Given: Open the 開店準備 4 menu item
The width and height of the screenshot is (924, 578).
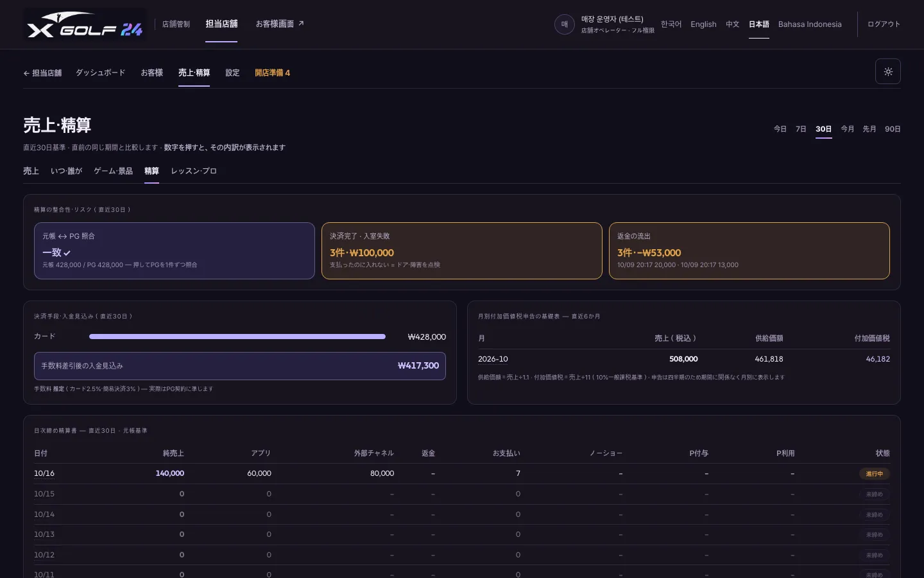Looking at the screenshot, I should (272, 73).
